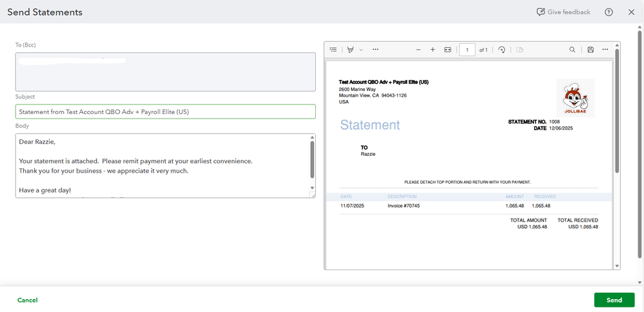Click the PDF page number field
The image size is (644, 312).
(x=467, y=50)
